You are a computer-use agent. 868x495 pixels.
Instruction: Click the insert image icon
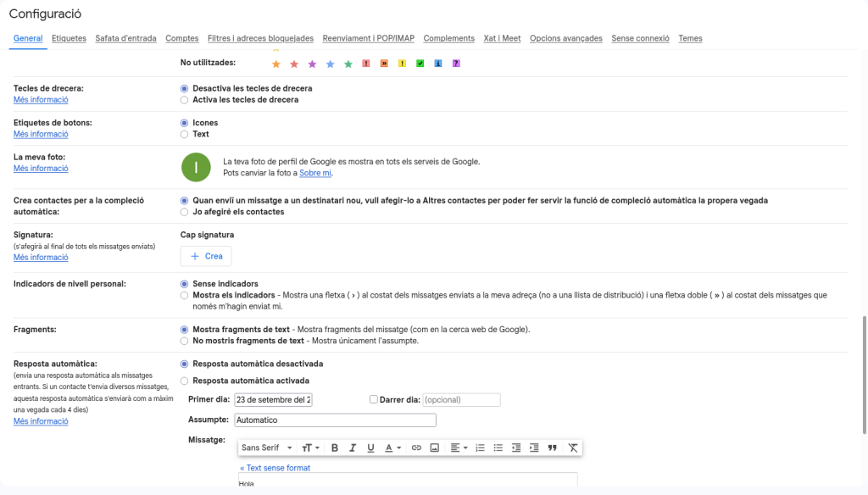pos(435,448)
